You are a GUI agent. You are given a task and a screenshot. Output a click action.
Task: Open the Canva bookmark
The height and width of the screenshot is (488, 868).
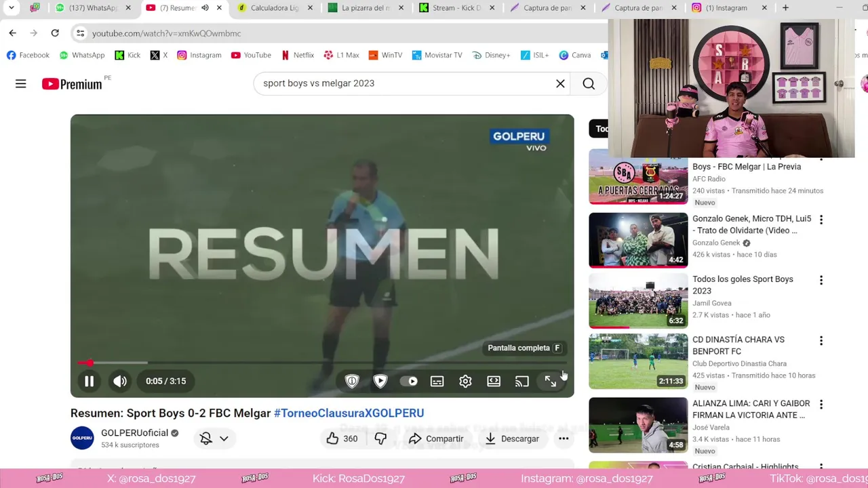pos(575,55)
